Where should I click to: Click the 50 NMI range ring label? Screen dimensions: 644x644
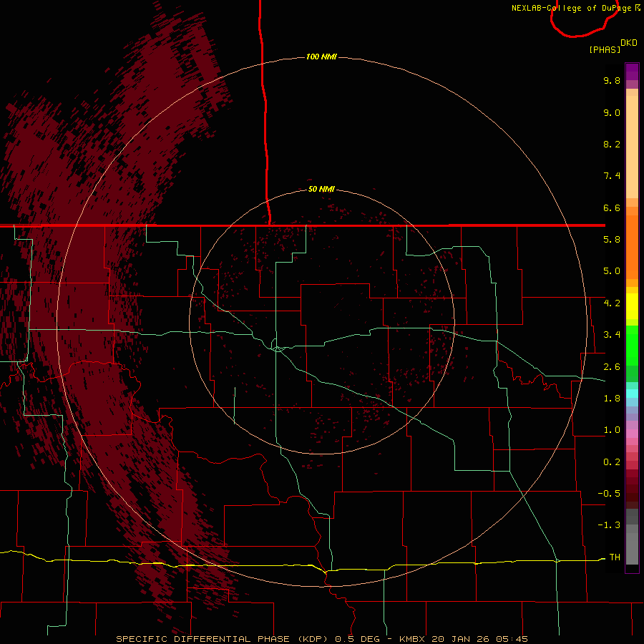point(321,189)
